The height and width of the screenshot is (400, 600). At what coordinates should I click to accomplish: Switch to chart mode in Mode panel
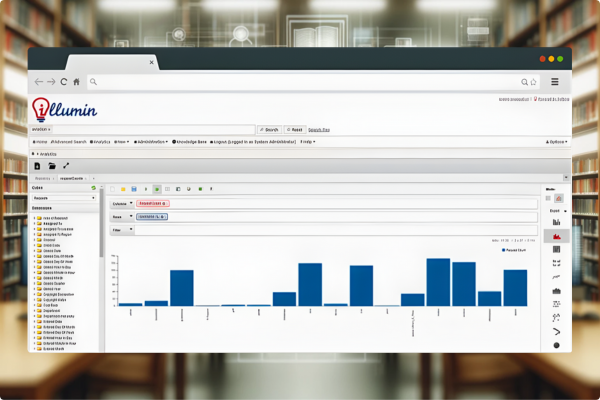click(x=559, y=199)
